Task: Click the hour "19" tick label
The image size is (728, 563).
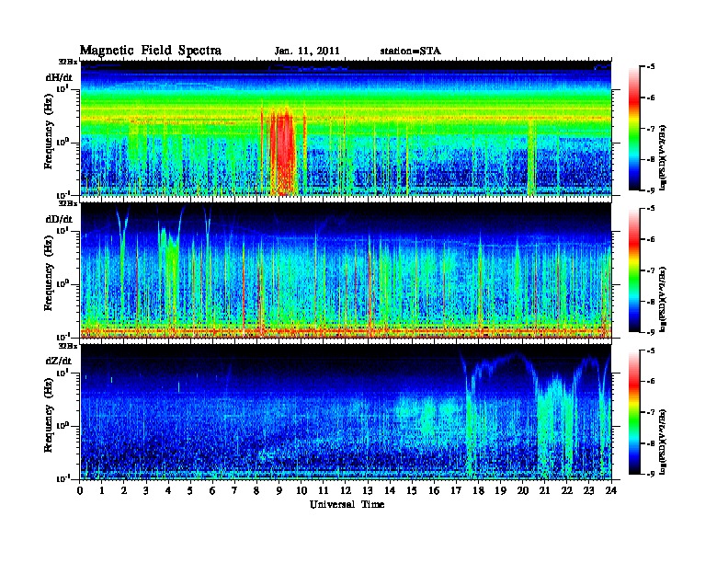Action: (x=500, y=490)
